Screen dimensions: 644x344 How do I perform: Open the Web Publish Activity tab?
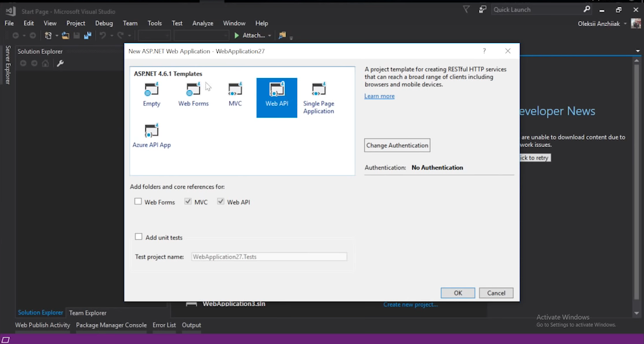(43, 325)
